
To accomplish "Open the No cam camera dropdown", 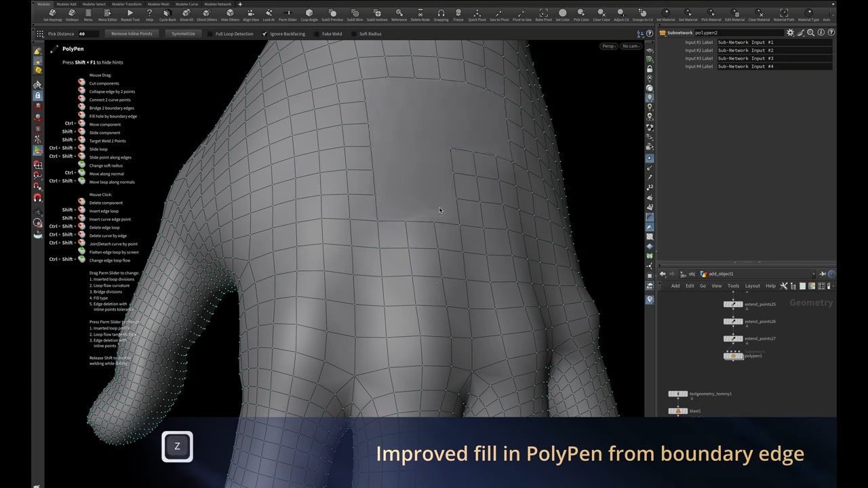I will point(631,46).
